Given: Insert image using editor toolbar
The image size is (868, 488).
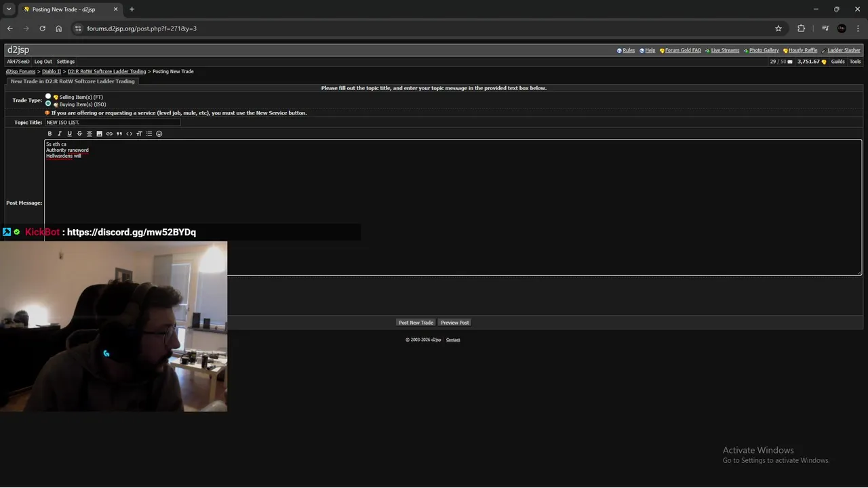Looking at the screenshot, I should [x=99, y=134].
